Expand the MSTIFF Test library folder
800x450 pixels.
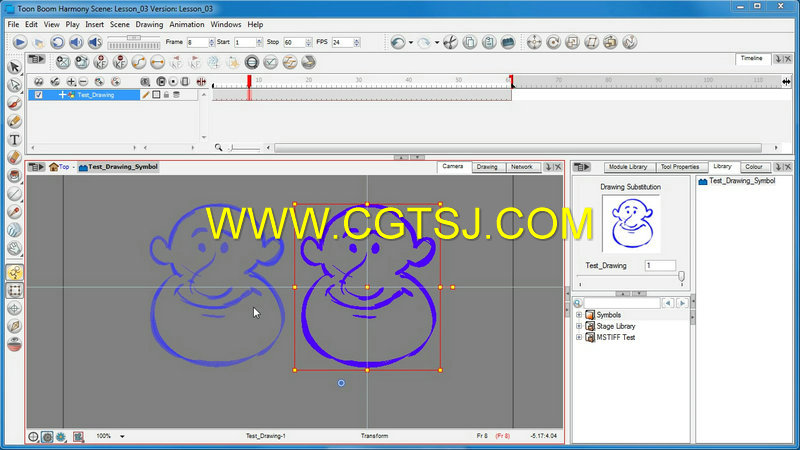[x=579, y=337]
